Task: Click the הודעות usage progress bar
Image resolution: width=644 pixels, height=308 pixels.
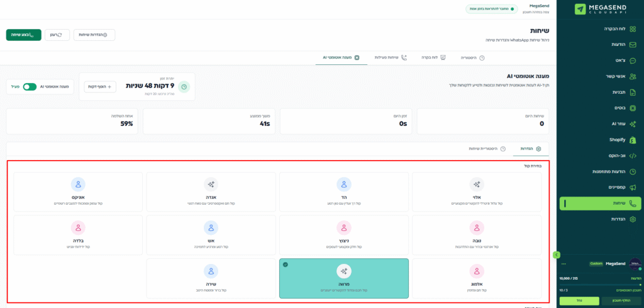Action: (x=598, y=285)
